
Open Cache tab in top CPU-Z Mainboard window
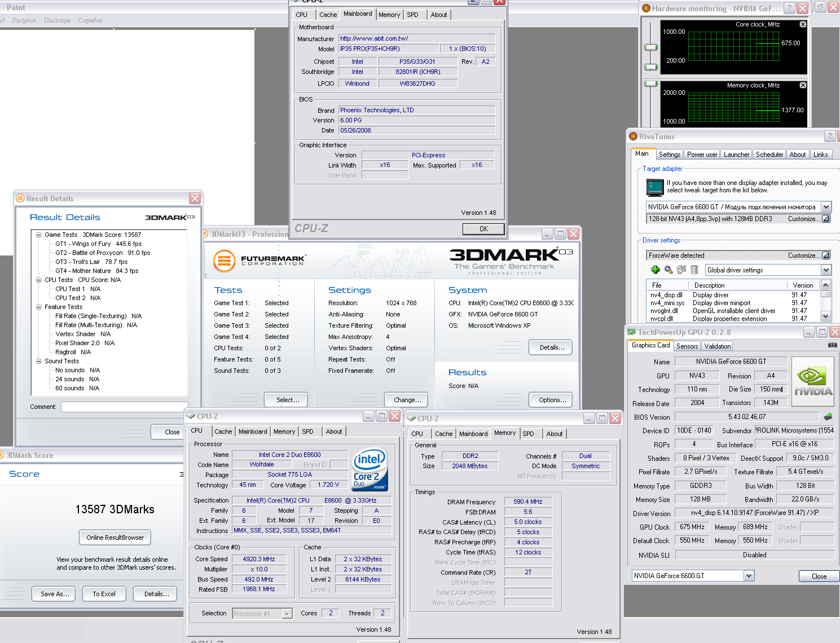coord(328,15)
